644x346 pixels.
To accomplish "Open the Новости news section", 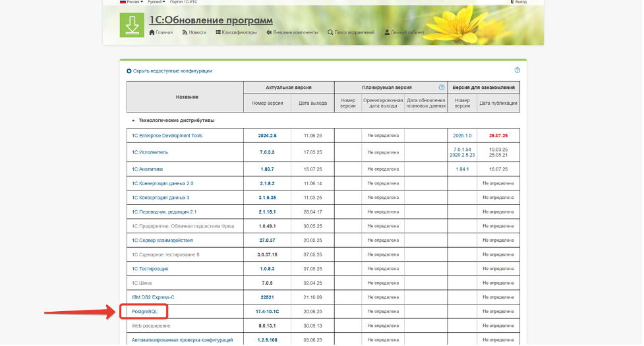I will tap(194, 32).
